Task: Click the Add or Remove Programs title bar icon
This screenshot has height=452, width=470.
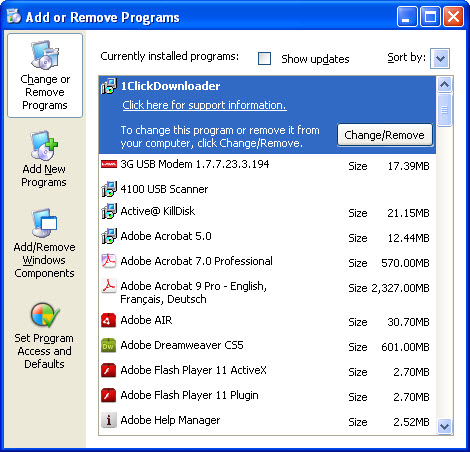Action: (14, 16)
